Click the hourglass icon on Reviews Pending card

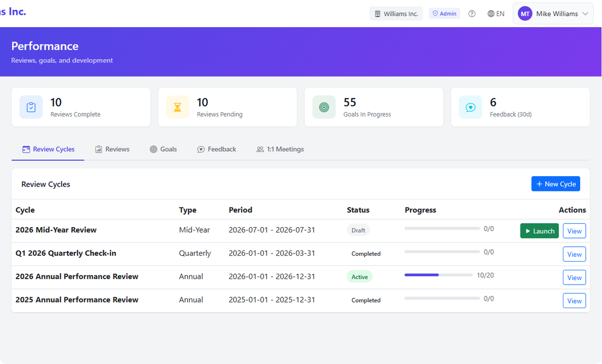click(x=177, y=107)
